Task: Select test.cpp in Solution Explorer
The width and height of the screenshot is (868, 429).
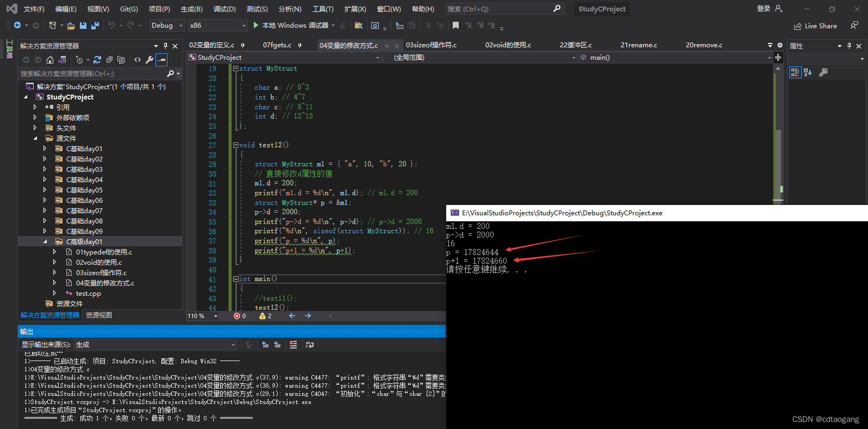Action: point(88,294)
